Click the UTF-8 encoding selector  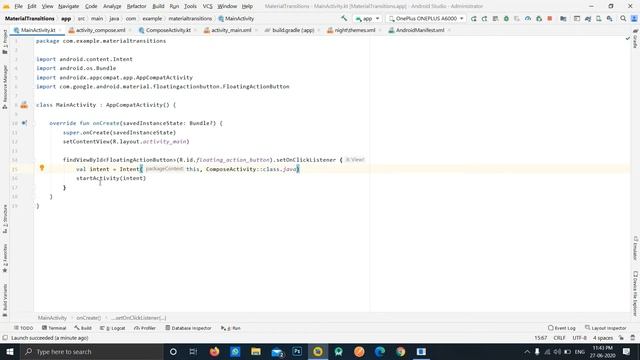point(579,338)
